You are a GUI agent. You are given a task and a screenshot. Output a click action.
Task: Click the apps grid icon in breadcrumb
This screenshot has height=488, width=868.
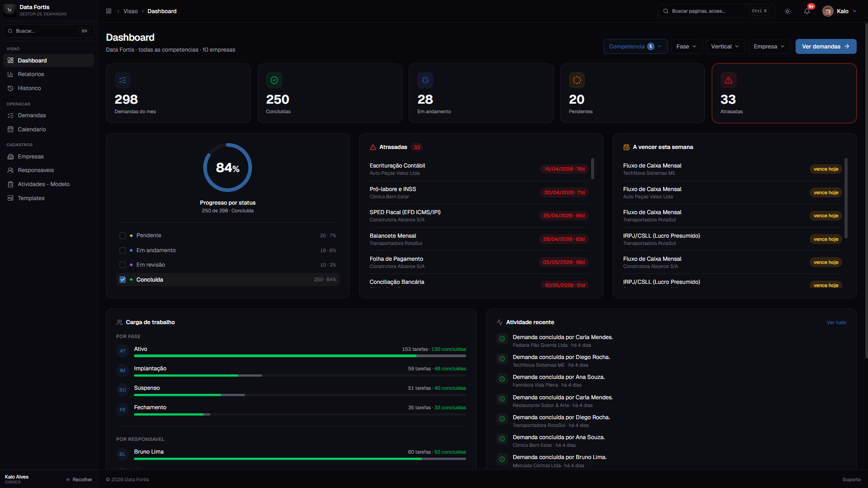[109, 11]
